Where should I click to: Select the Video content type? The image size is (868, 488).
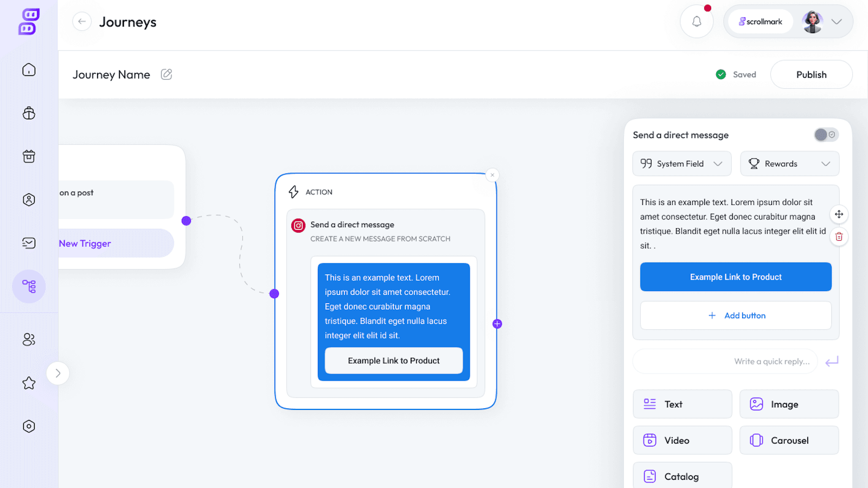[x=682, y=440]
